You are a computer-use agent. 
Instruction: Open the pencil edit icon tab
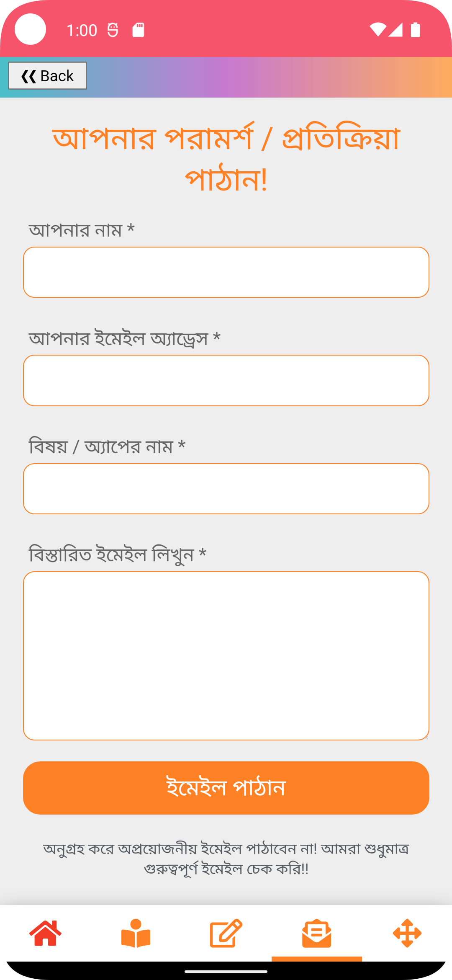pos(226,933)
